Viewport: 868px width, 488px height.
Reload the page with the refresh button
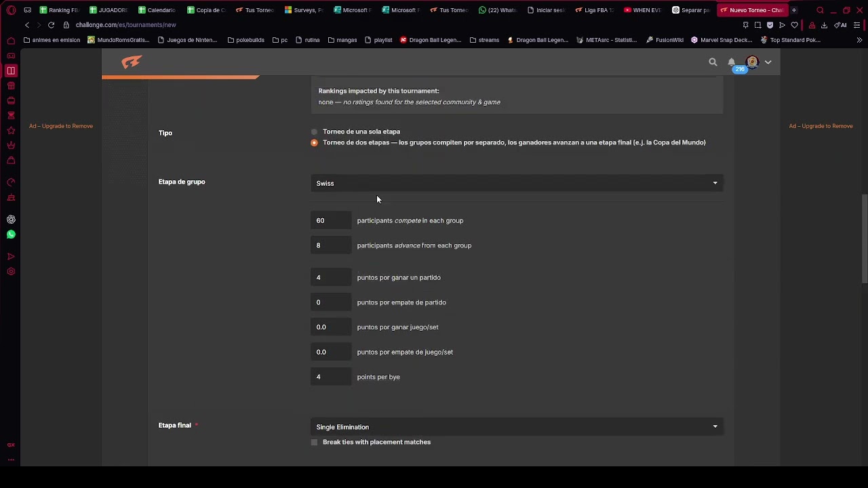[51, 25]
